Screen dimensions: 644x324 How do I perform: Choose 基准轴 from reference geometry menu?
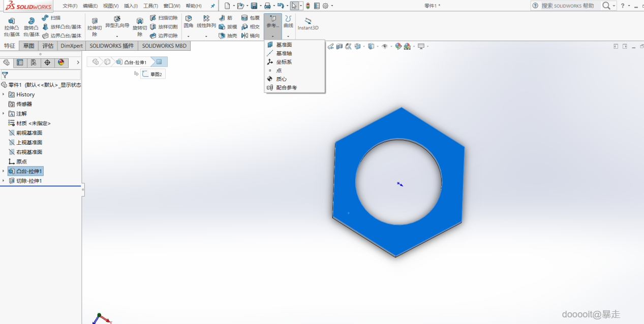coord(295,53)
